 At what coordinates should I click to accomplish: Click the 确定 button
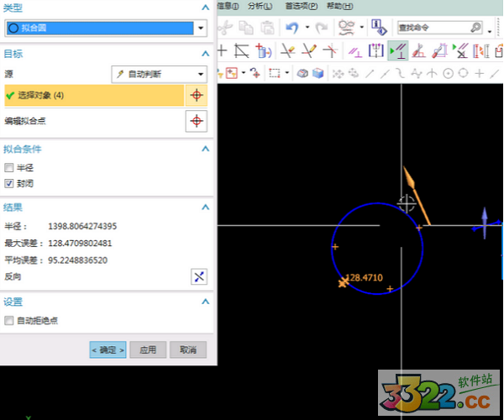pos(108,349)
